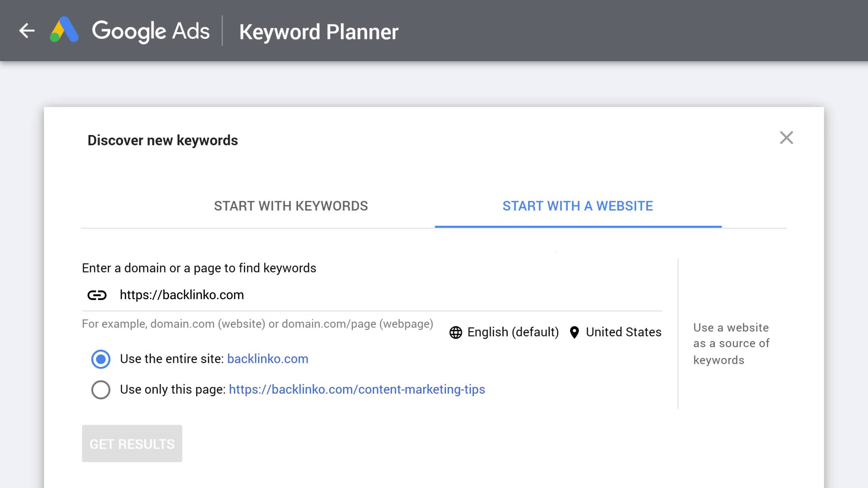The height and width of the screenshot is (488, 868).
Task: Click the Keyword Planner heading
Action: (319, 32)
